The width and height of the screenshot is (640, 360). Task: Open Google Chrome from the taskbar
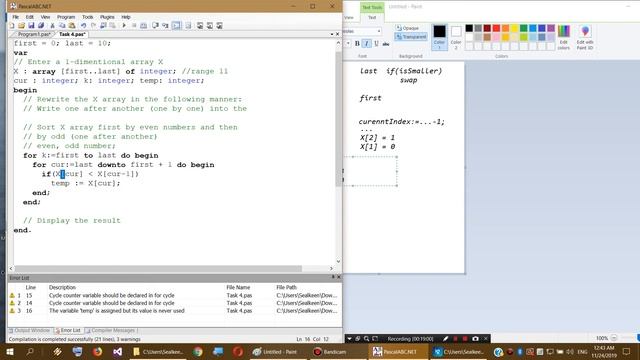tap(198, 351)
